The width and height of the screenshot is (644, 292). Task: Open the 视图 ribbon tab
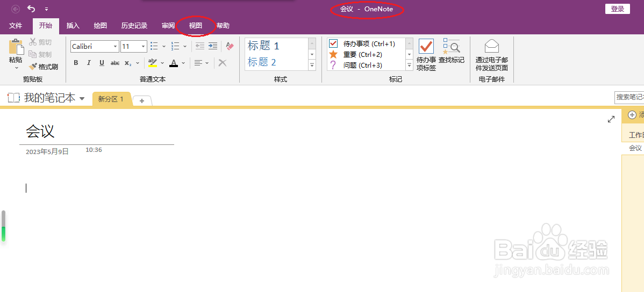(x=196, y=25)
